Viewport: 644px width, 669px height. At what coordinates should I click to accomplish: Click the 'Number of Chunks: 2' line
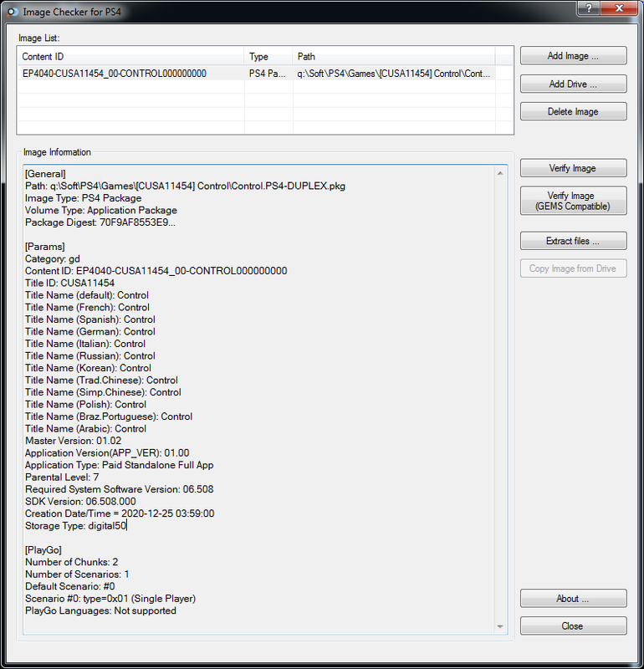click(72, 562)
